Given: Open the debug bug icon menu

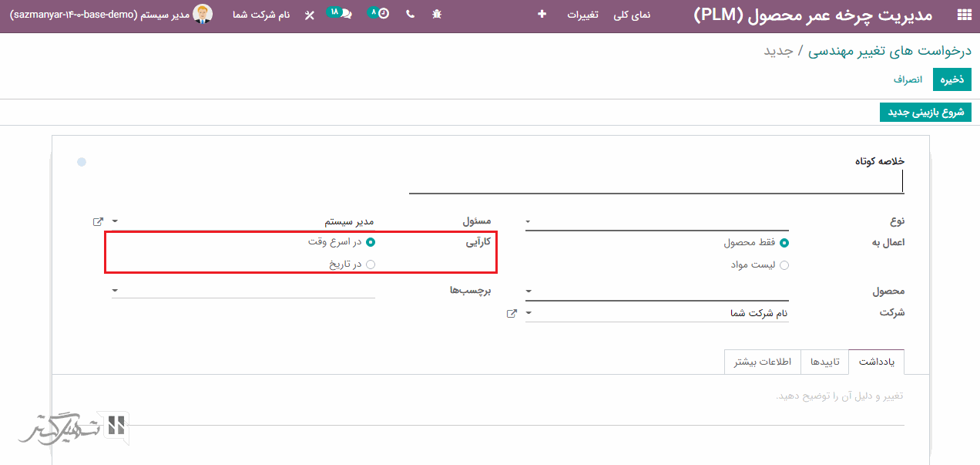Looking at the screenshot, I should 437,15.
